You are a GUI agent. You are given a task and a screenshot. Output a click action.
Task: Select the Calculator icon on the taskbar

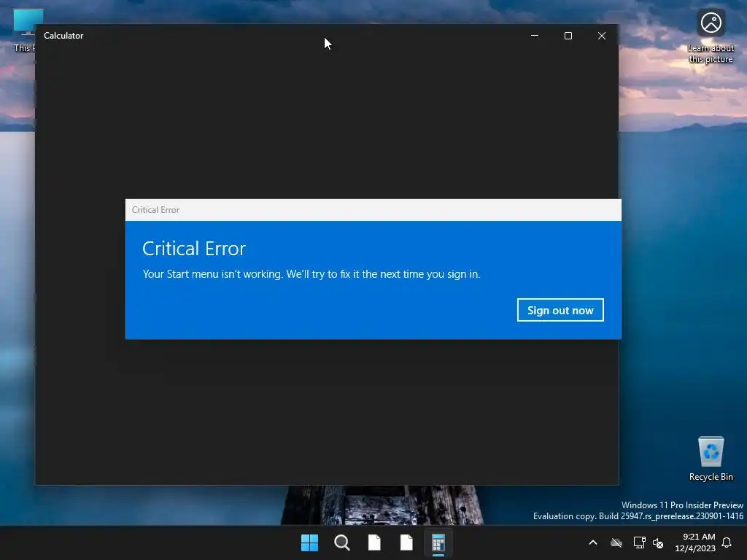pyautogui.click(x=438, y=543)
